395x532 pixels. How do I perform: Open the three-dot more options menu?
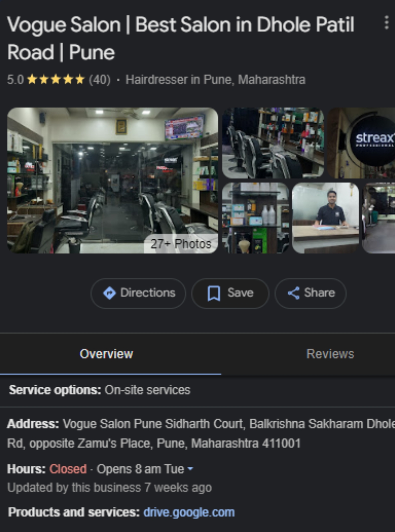(x=386, y=23)
